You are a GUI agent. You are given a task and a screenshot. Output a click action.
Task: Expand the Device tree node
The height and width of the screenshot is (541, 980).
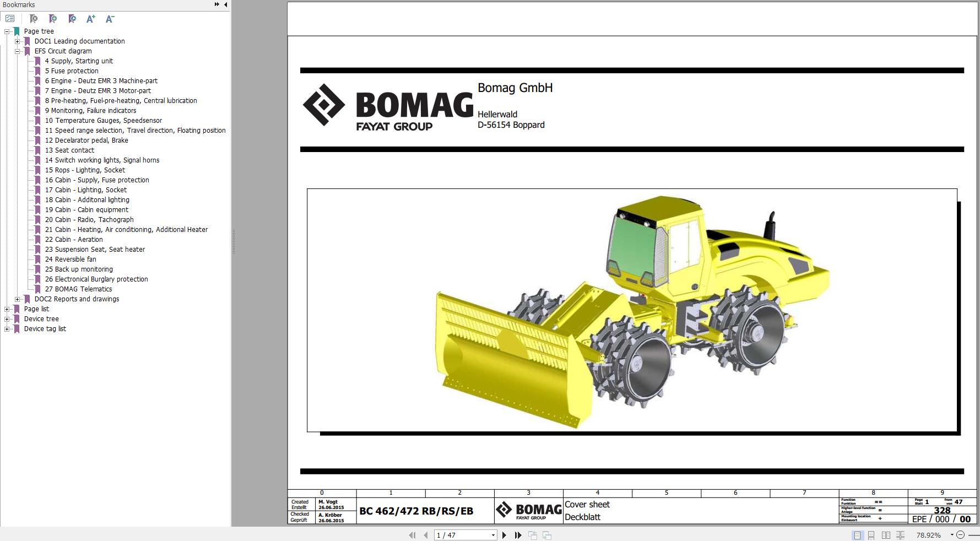pos(7,319)
